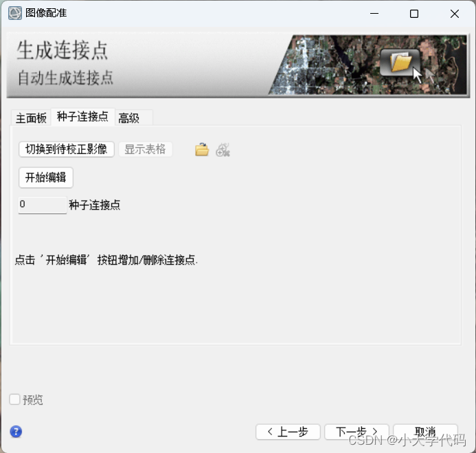
Task: Click the 种子连接点 label beside the count field
Action: pyautogui.click(x=95, y=205)
